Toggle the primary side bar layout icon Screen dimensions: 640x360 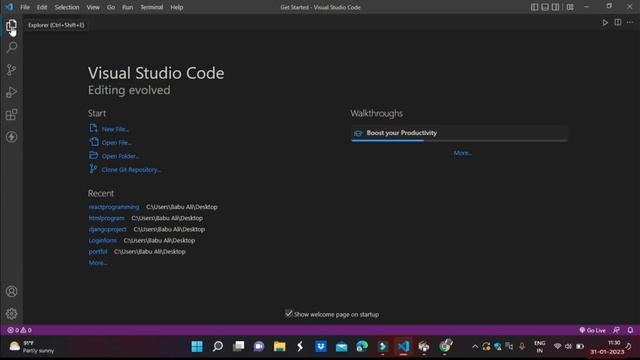pos(534,7)
